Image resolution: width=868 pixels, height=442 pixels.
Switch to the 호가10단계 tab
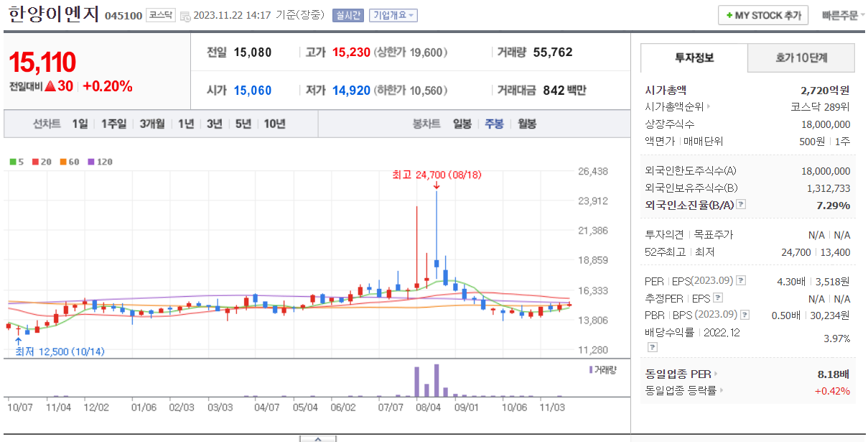801,57
